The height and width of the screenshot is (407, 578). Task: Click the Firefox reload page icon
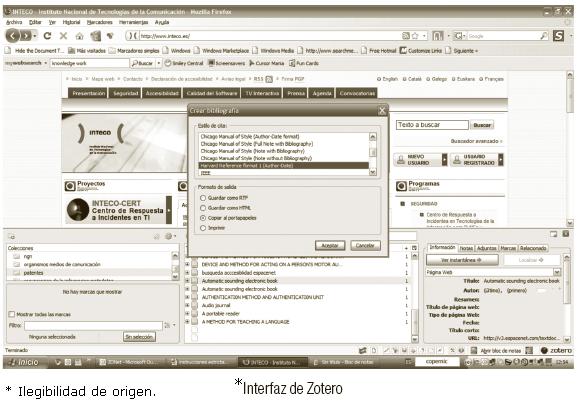tap(47, 36)
